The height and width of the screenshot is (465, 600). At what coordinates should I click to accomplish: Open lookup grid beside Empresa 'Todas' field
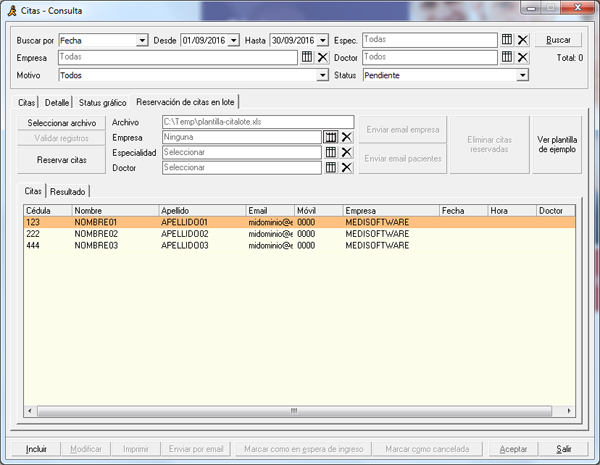(307, 57)
